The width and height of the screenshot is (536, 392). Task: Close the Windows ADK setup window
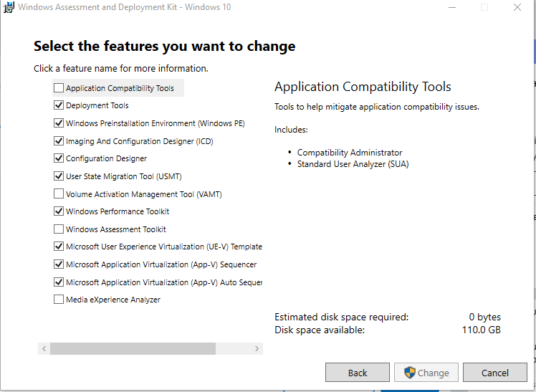[x=517, y=8]
